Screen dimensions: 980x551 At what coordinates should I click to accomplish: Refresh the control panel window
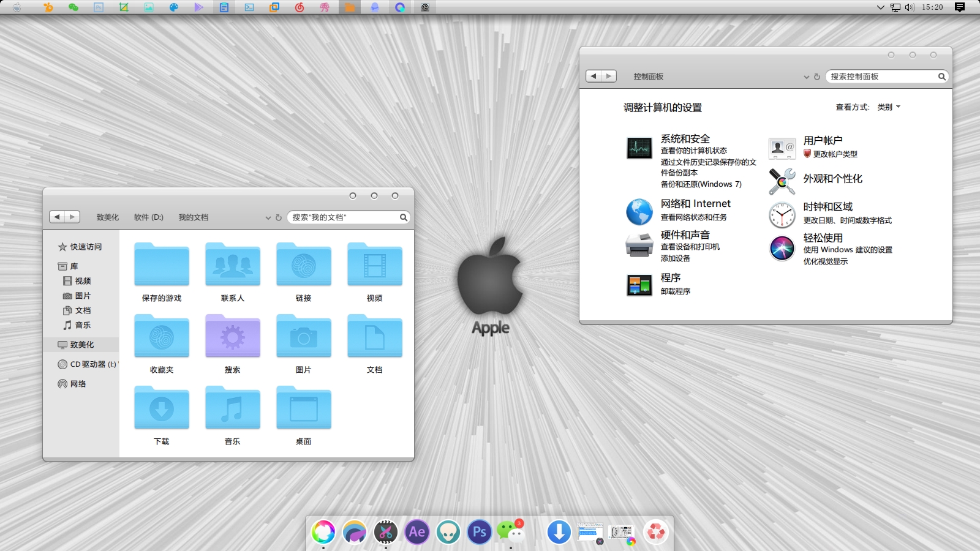coord(816,77)
